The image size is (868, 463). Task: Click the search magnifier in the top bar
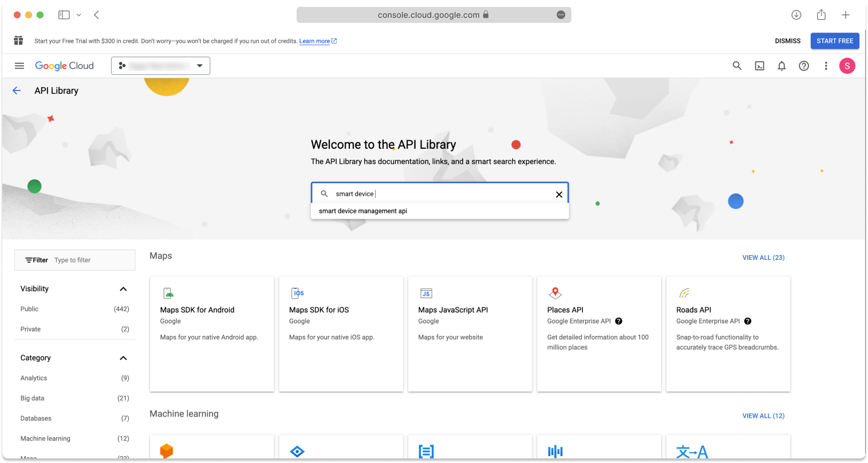(737, 65)
